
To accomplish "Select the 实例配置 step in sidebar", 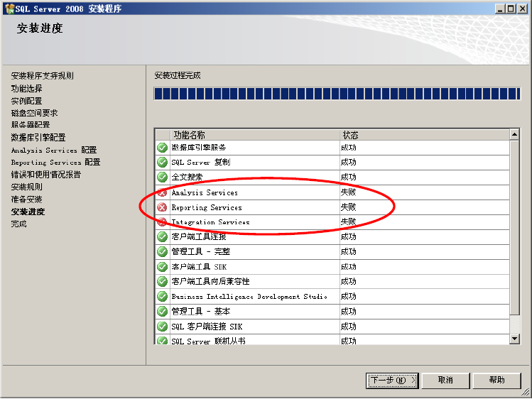I will [26, 101].
